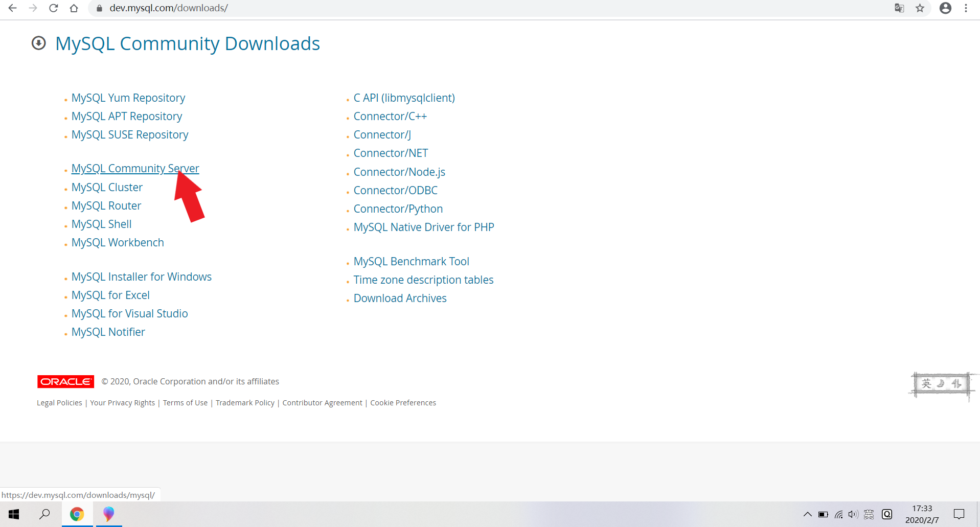The image size is (980, 527).
Task: Open Your Privacy Rights footer link
Action: 123,403
